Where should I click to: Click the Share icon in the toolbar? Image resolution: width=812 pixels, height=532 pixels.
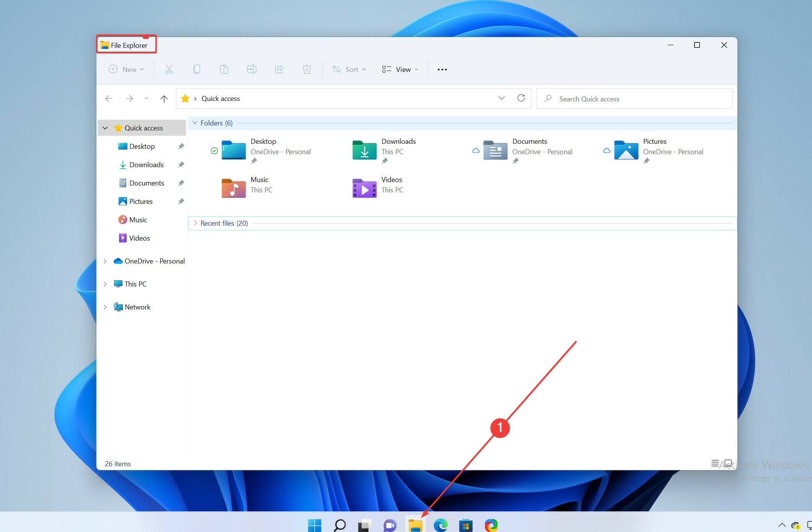pyautogui.click(x=279, y=69)
